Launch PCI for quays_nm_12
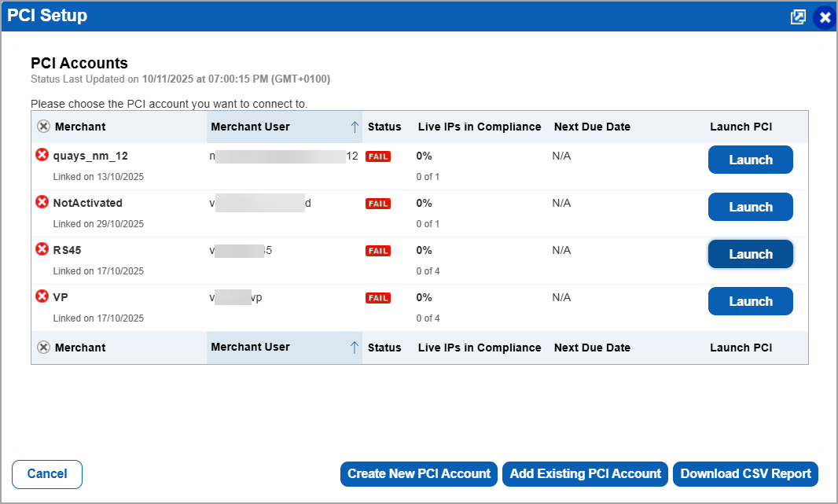Screen dimensions: 838x504 (x=750, y=159)
